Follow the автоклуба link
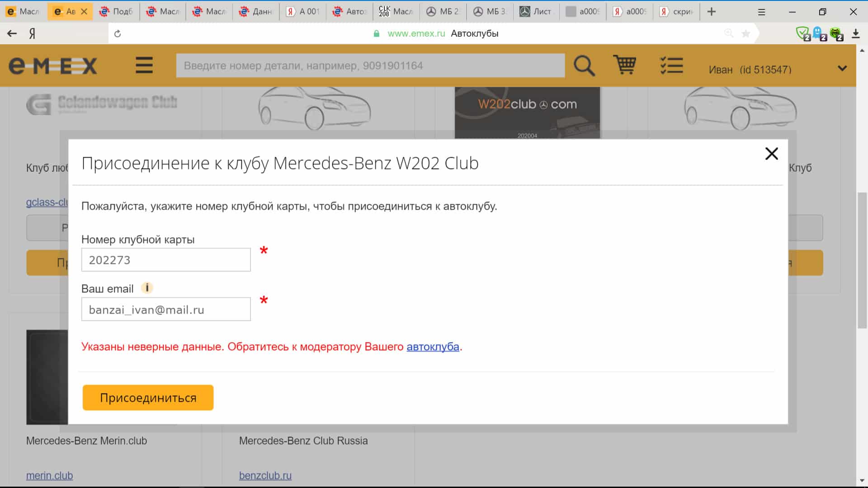Image resolution: width=868 pixels, height=488 pixels. click(433, 347)
